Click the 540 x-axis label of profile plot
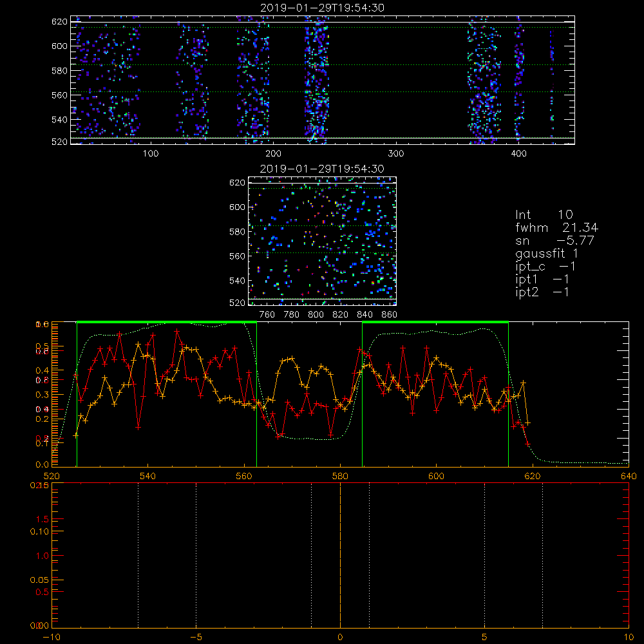 (148, 476)
